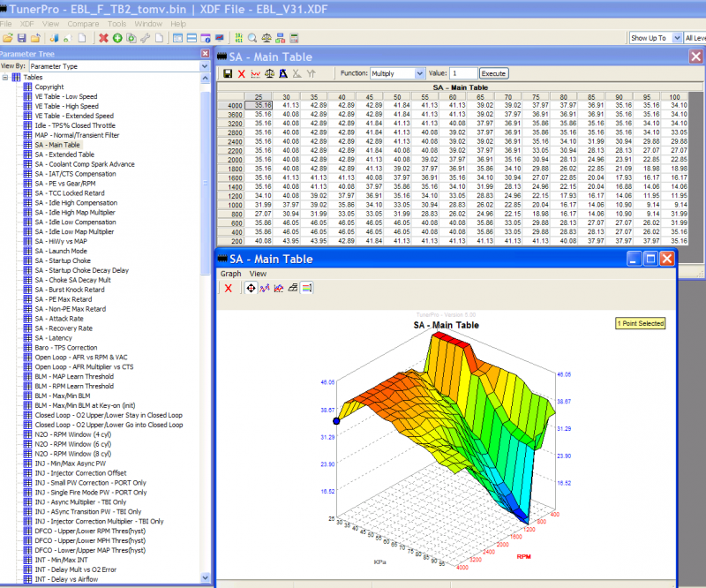Click the parameter tree layout icon
This screenshot has height=588, width=706.
[x=178, y=38]
